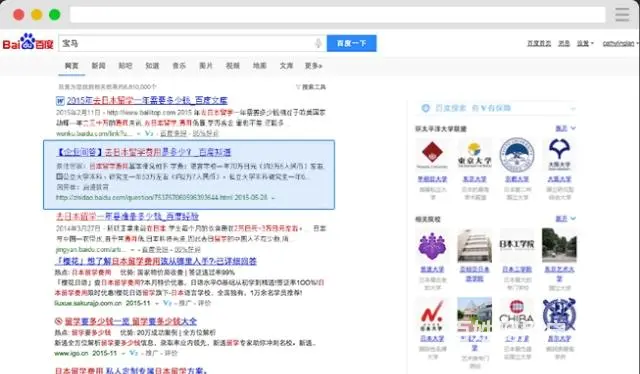
Task: Open the 搜索工具 search tools link
Action: pos(314,87)
